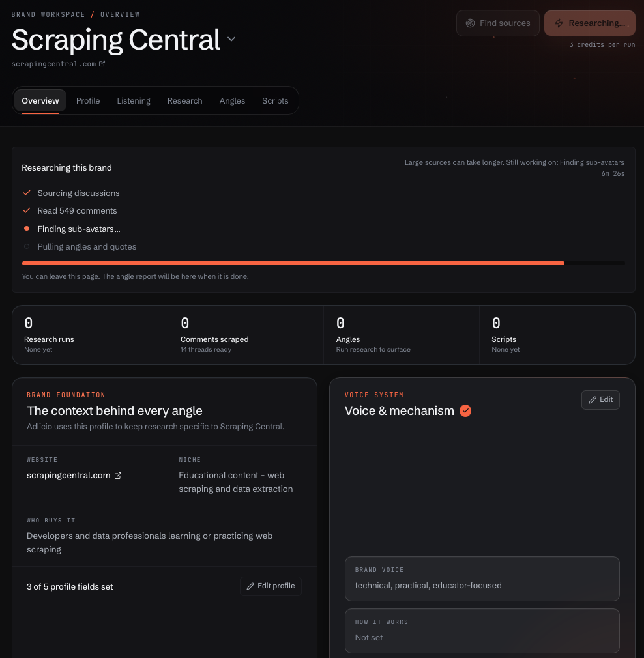644x658 pixels.
Task: Expand the Scraping Central brand dropdown chevron
Action: (x=231, y=39)
